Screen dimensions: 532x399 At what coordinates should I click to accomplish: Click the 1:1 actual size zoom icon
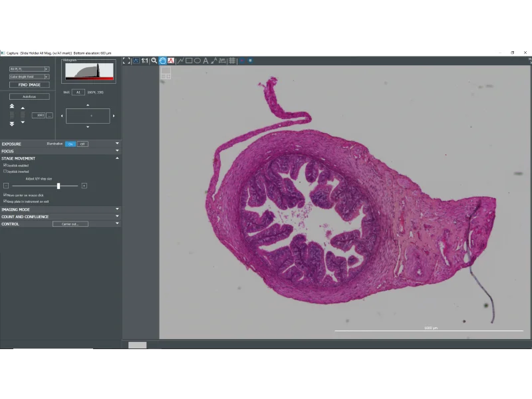point(145,61)
